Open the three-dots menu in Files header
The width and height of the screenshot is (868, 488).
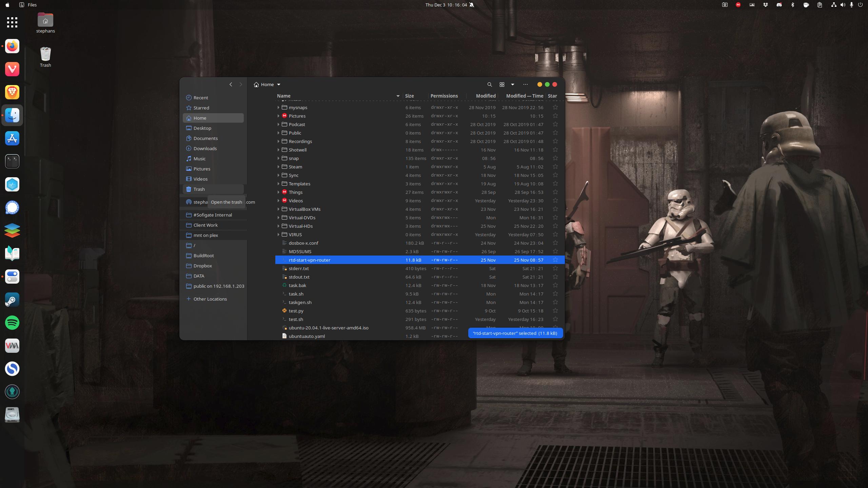tap(526, 84)
